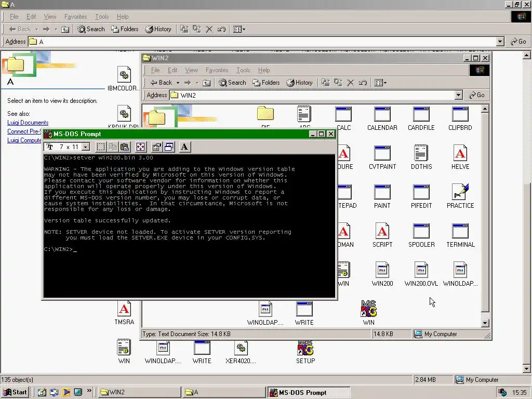
Task: Click Undo icon in WIN2 toolbar
Action: (363, 83)
